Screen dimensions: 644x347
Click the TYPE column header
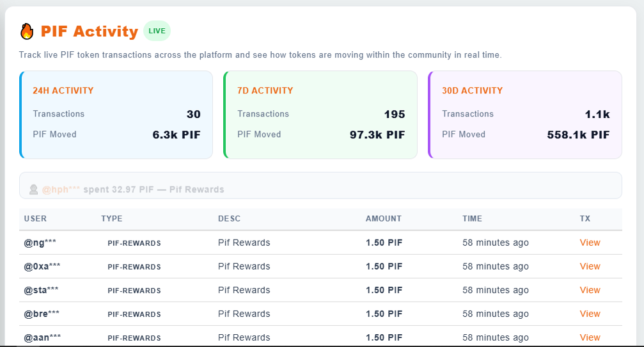coord(111,219)
